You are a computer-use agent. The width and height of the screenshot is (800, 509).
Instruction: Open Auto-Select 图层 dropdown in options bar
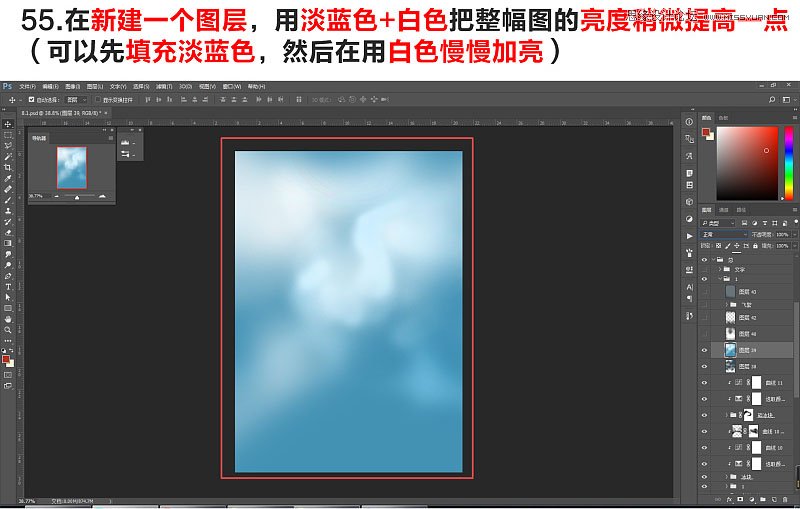[x=77, y=100]
